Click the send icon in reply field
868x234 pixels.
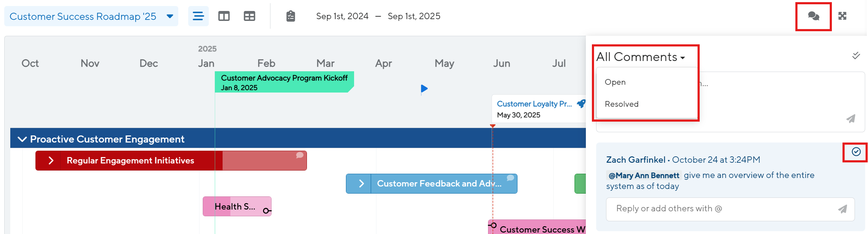tap(842, 209)
